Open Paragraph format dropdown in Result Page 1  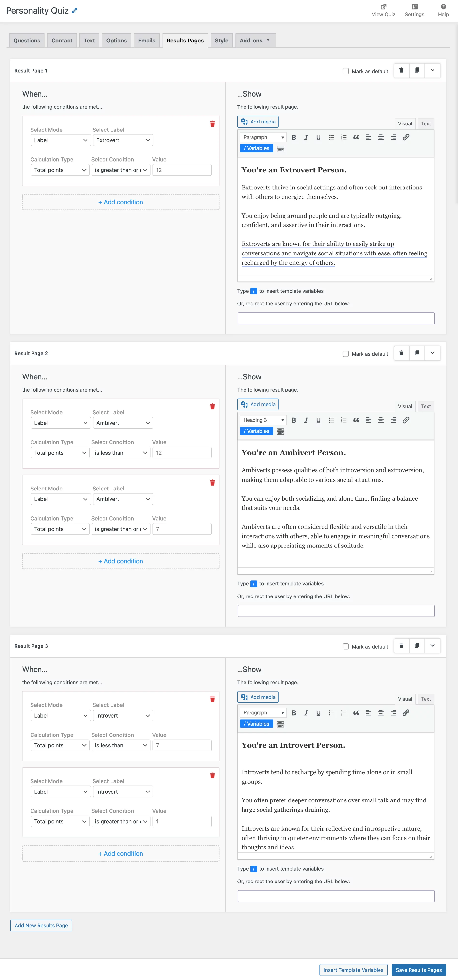click(263, 137)
